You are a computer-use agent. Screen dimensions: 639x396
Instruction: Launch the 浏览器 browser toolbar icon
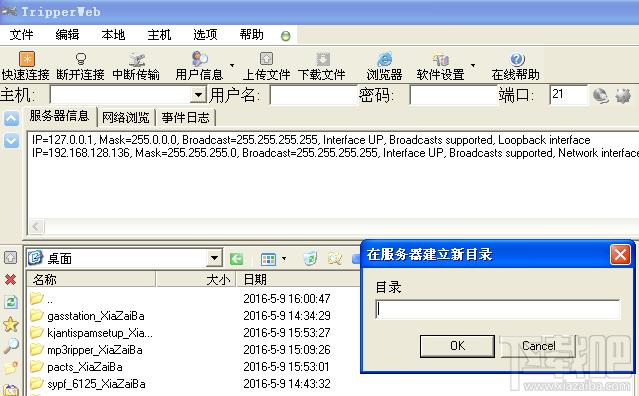384,59
